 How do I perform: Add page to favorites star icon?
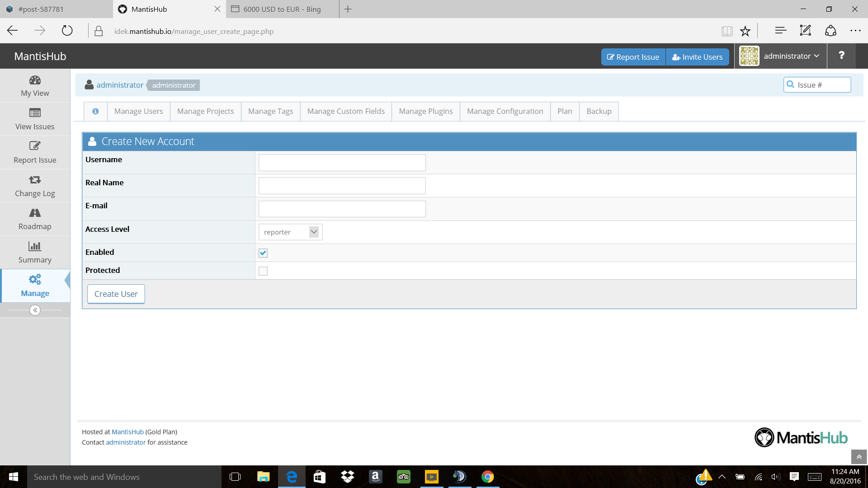click(745, 31)
